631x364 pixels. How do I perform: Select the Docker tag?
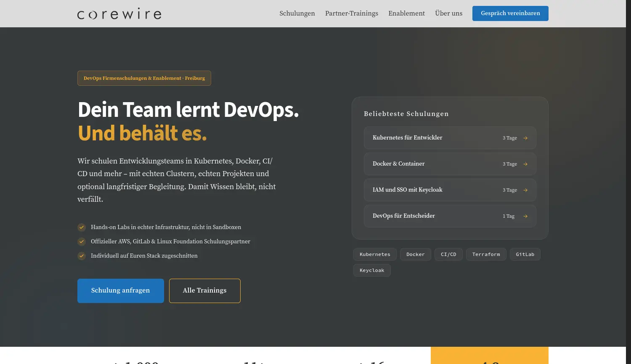(x=416, y=254)
